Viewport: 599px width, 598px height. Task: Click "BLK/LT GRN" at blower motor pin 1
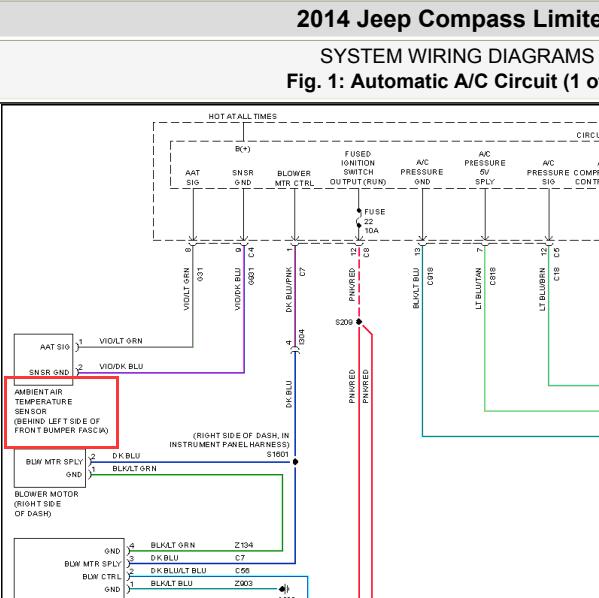[x=134, y=468]
